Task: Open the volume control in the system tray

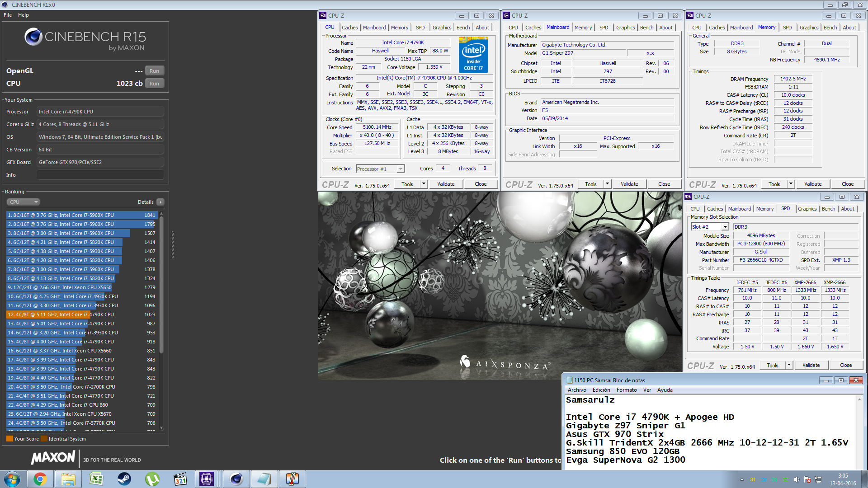Action: pos(796,479)
